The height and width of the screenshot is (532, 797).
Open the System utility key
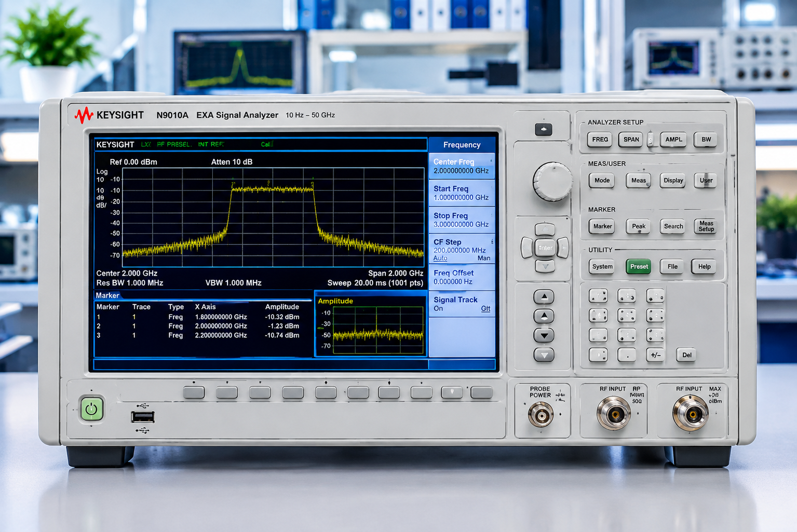click(x=602, y=267)
